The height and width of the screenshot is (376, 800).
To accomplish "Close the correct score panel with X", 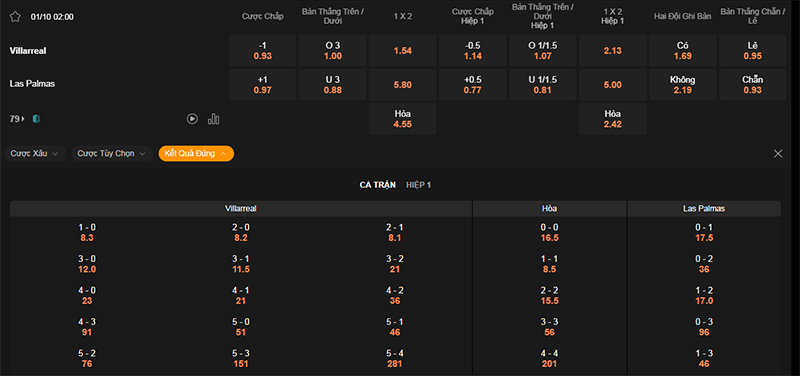I will (x=778, y=154).
